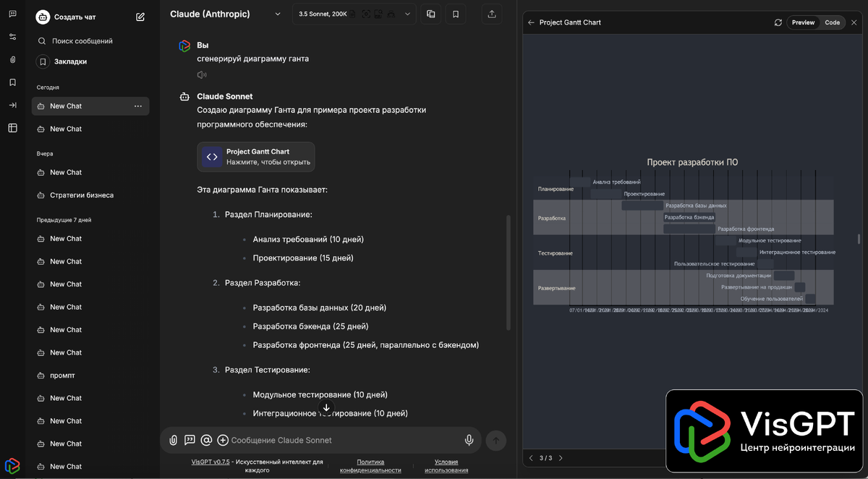Click the 3.5 Sonnet, 200K model label
The width and height of the screenshot is (868, 479).
(x=323, y=14)
